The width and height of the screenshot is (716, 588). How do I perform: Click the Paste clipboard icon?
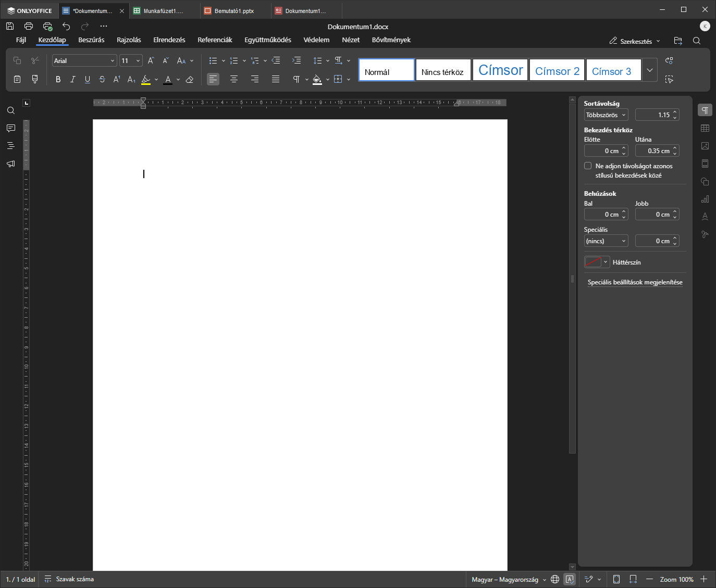click(x=17, y=79)
